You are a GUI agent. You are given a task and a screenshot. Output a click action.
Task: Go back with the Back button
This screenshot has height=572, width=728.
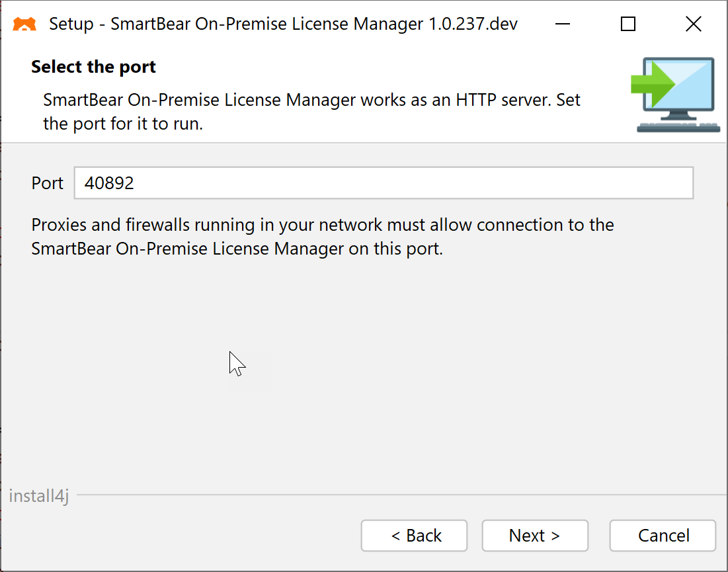point(414,536)
